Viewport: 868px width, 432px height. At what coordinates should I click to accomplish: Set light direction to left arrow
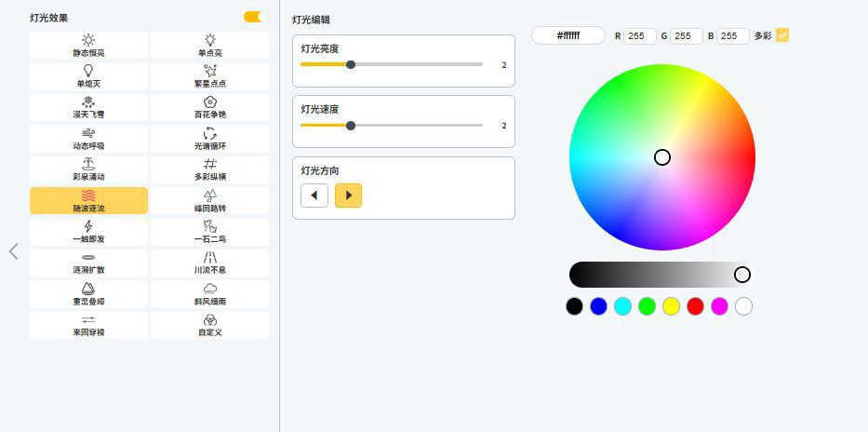[314, 196]
